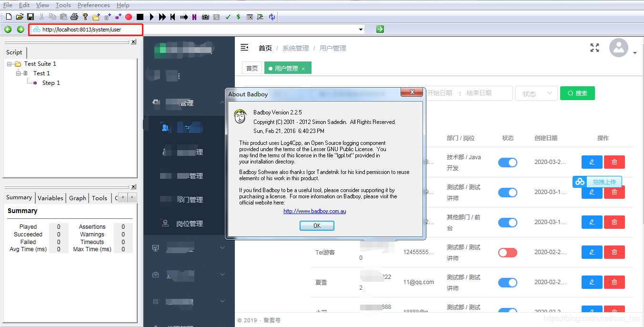This screenshot has height=327, width=644.
Task: Click the graph chart toolbar icon
Action: click(x=260, y=17)
